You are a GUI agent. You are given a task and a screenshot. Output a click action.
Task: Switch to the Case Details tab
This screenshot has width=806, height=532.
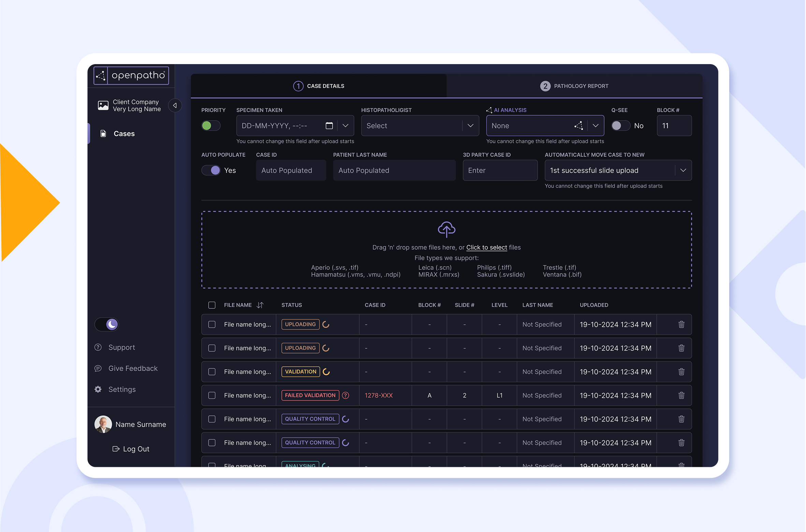[x=319, y=86]
